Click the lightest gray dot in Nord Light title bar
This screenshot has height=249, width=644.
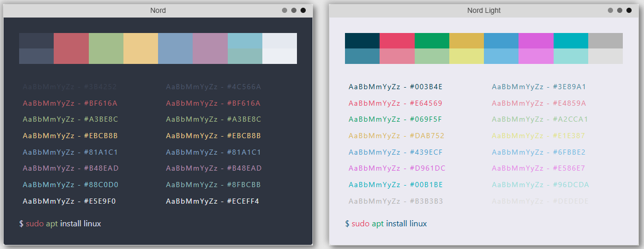pyautogui.click(x=610, y=10)
